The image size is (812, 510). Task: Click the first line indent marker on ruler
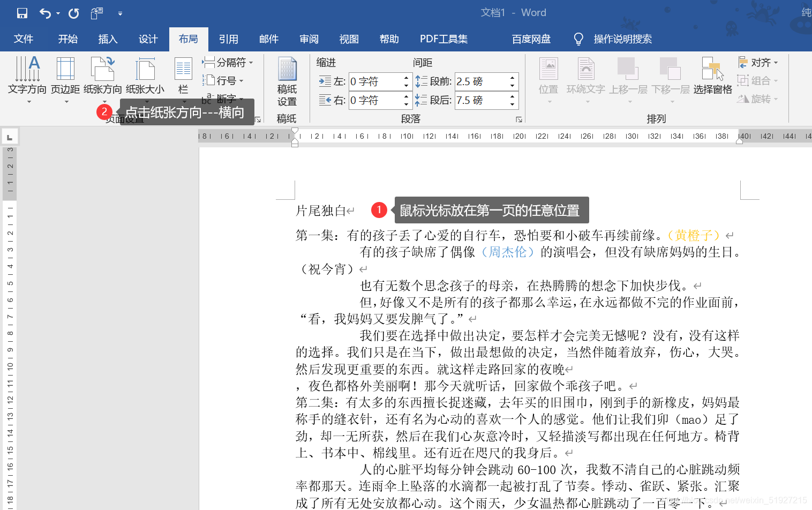[x=295, y=131]
